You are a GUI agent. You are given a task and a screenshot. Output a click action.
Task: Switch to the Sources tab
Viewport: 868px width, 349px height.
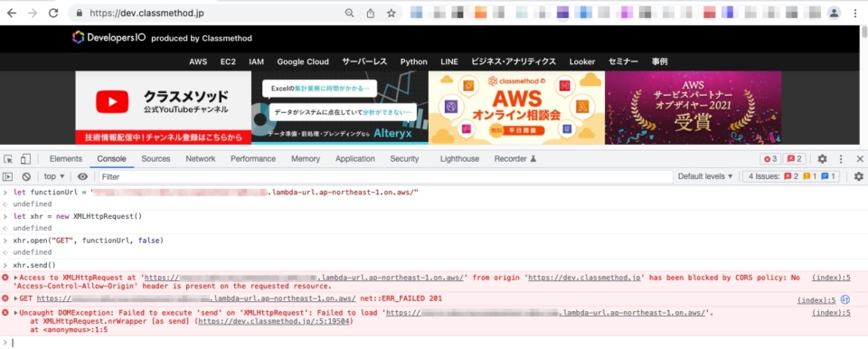pos(156,159)
